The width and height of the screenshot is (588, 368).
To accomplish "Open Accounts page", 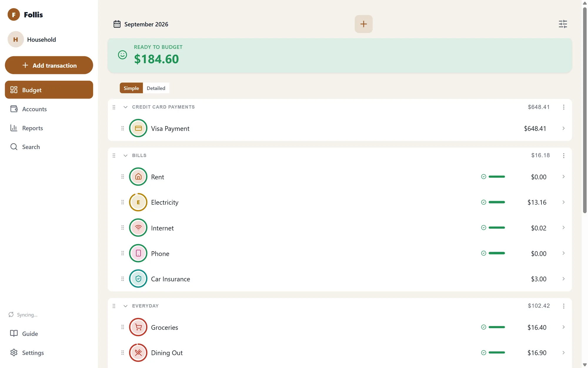I will (49, 109).
